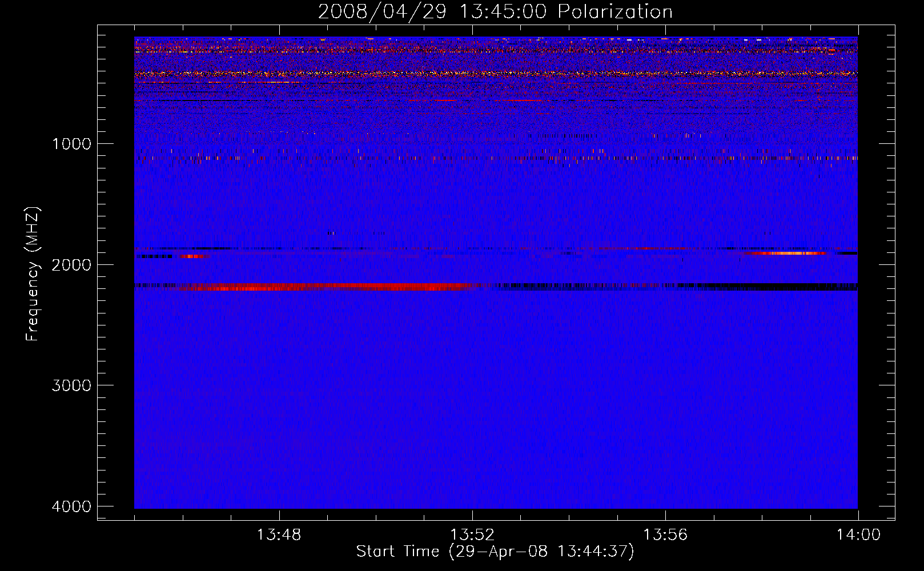Click the 13:48 time tick label
The image size is (924, 571).
[x=279, y=535]
